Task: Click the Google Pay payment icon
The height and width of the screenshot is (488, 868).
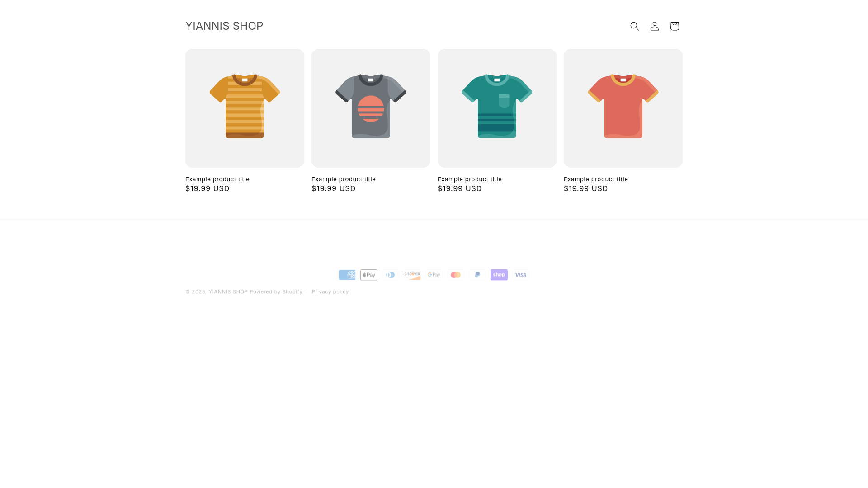Action: (434, 275)
